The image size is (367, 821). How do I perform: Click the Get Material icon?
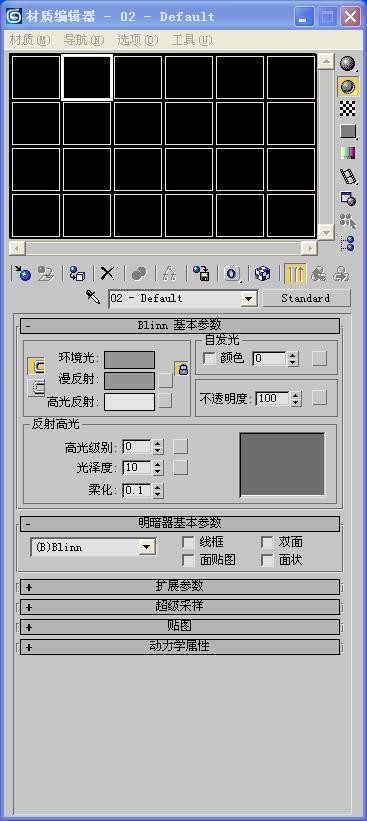tap(22, 273)
